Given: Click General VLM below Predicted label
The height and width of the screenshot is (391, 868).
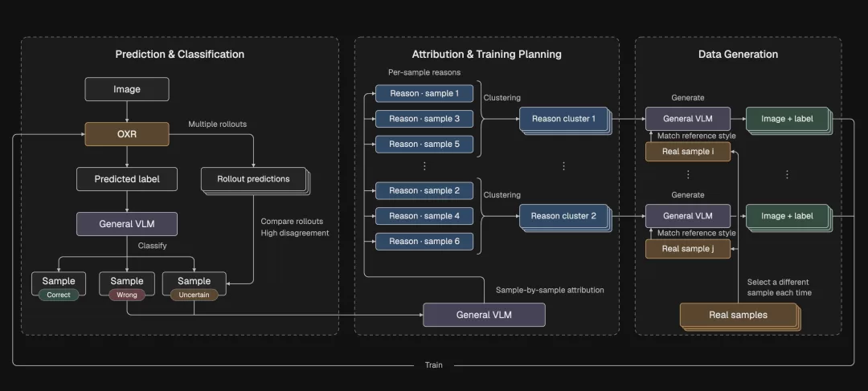Looking at the screenshot, I should [x=127, y=224].
